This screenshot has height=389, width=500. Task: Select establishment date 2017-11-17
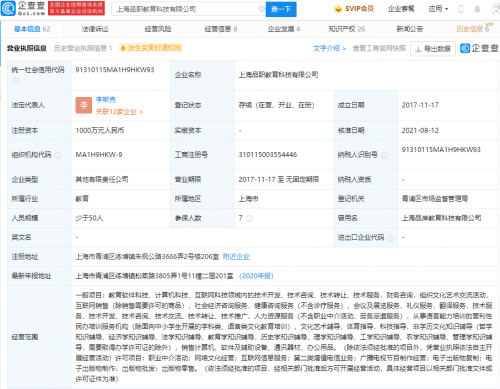(x=420, y=105)
